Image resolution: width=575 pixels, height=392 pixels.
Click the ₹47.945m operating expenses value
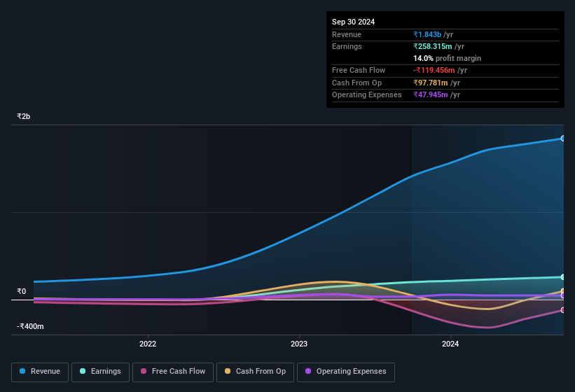431,94
